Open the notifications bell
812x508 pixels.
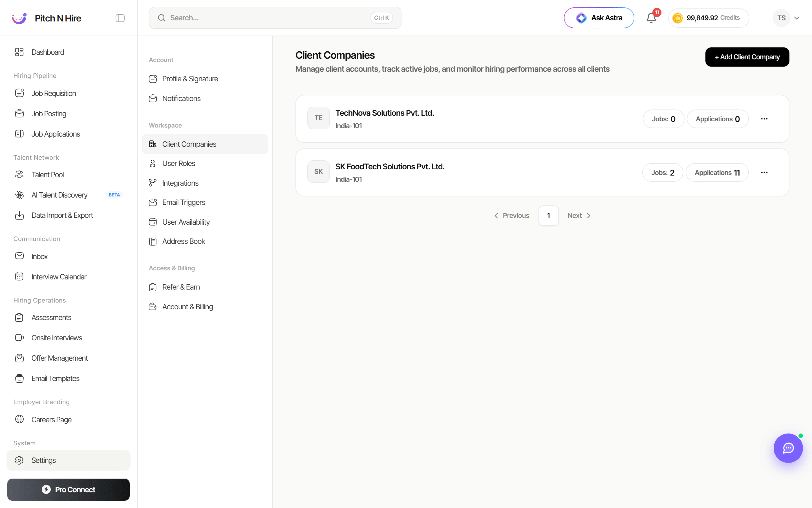tap(651, 18)
